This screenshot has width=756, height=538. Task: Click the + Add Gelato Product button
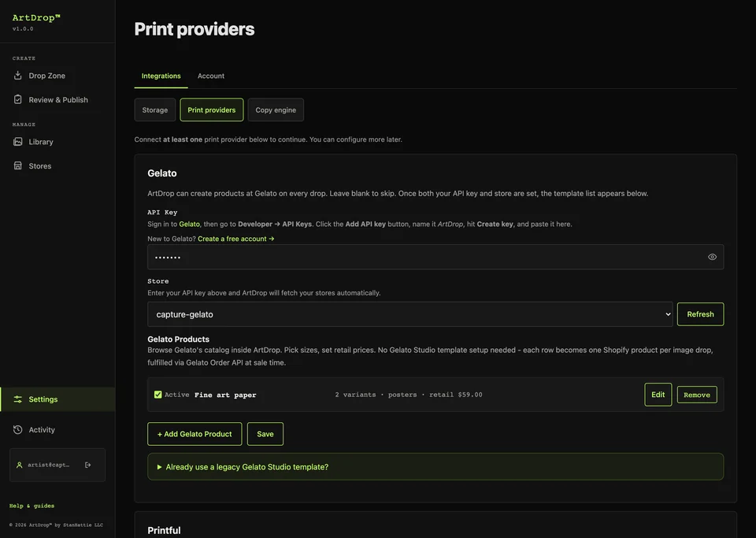tap(195, 434)
